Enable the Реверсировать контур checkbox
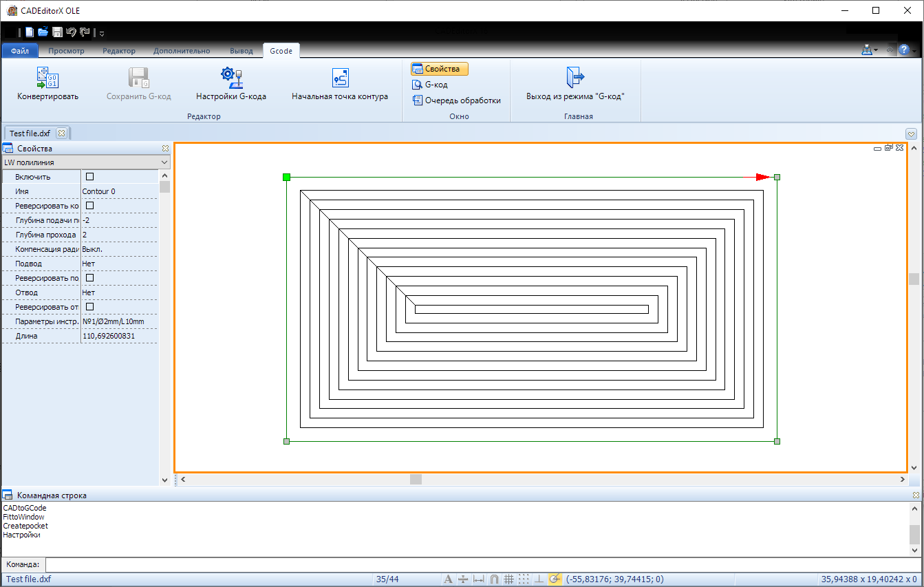The height and width of the screenshot is (587, 924). (89, 206)
